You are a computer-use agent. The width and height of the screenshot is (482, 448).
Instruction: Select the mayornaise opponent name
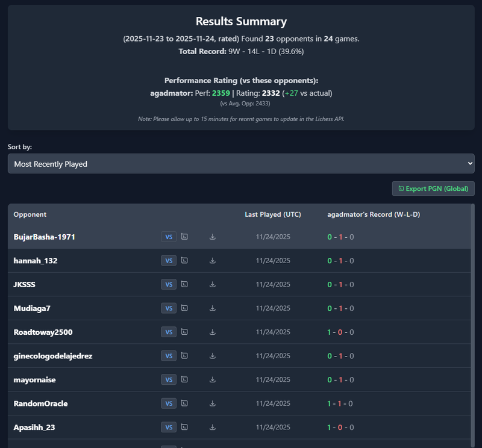point(36,380)
